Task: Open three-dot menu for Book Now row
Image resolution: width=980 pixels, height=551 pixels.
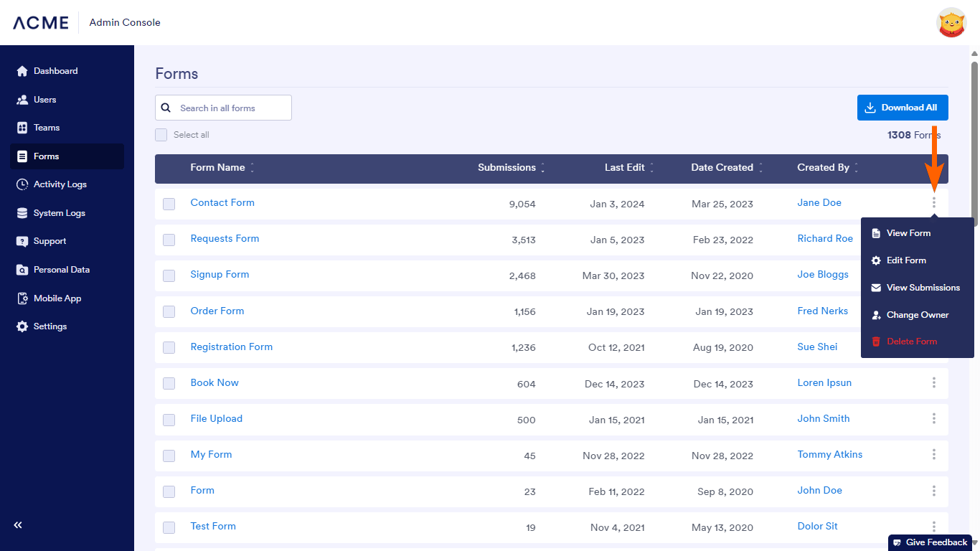Action: point(933,383)
